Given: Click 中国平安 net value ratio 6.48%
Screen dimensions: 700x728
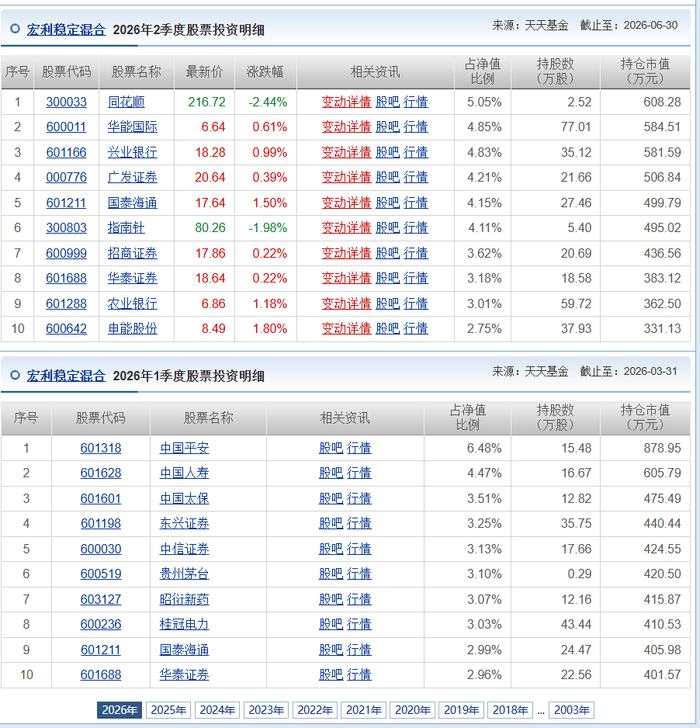Looking at the screenshot, I should tap(484, 448).
